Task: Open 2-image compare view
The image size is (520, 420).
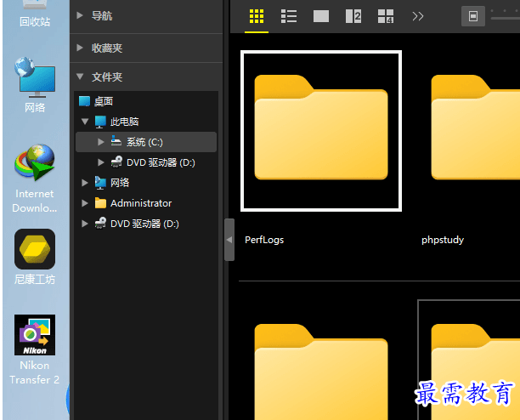Action: coord(353,16)
